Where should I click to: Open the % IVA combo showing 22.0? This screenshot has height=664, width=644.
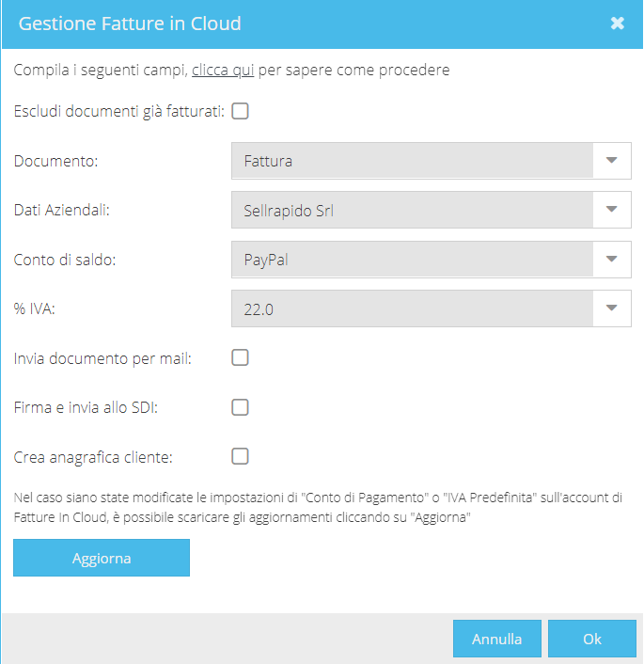pyautogui.click(x=431, y=308)
